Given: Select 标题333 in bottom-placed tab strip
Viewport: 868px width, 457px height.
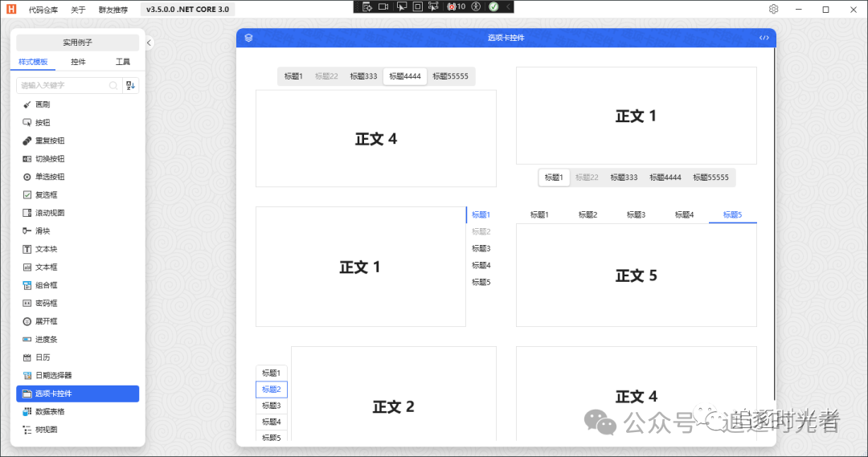Looking at the screenshot, I should (624, 177).
